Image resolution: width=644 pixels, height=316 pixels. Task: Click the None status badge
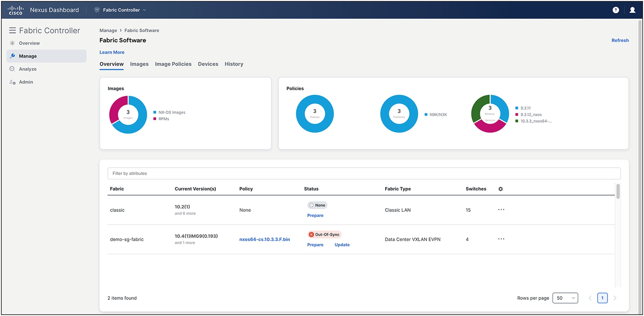317,205
